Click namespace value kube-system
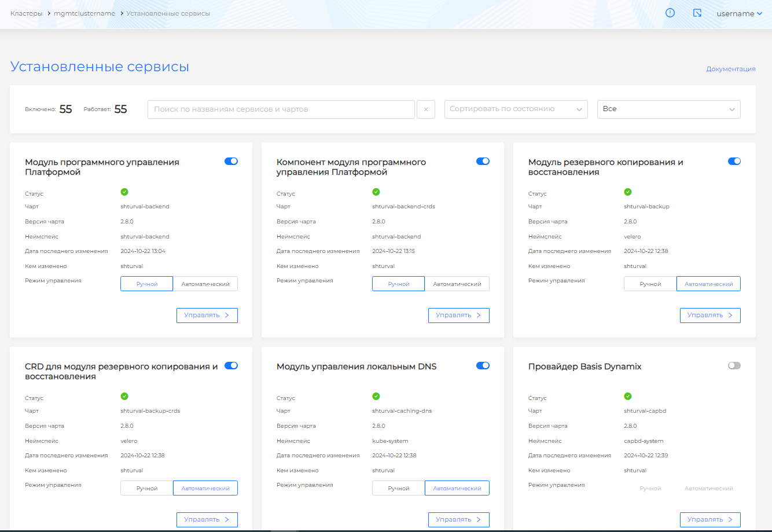The width and height of the screenshot is (772, 532). coord(390,441)
